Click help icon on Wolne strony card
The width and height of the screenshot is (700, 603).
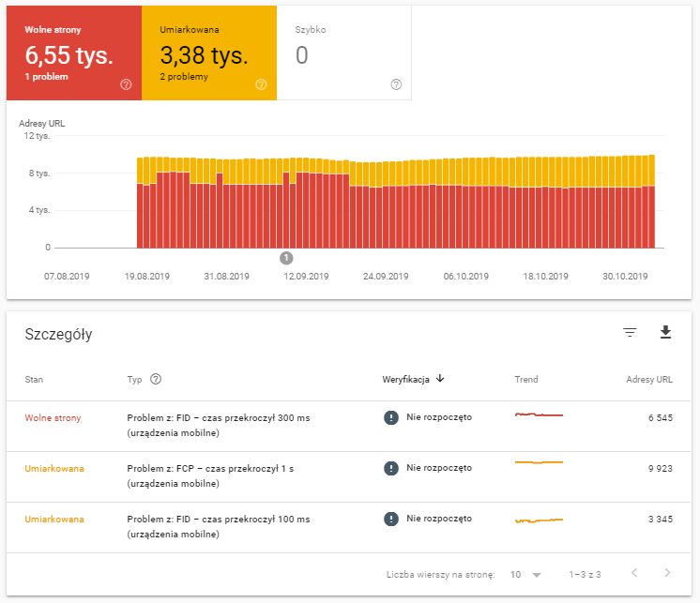click(127, 84)
